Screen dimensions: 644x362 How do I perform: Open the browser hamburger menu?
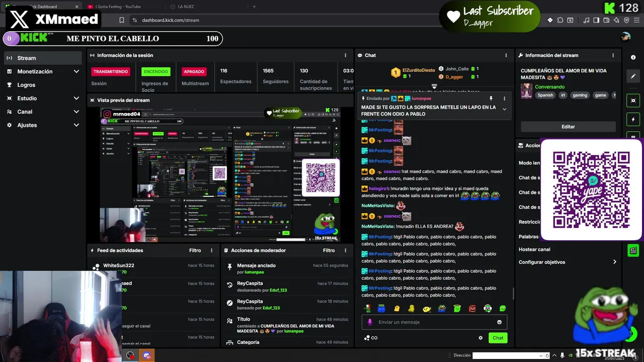pos(636,20)
